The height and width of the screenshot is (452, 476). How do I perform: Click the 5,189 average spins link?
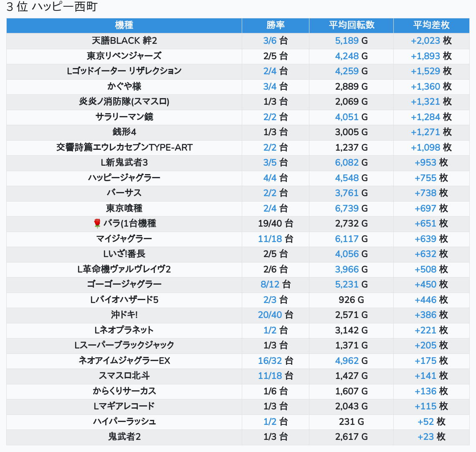pyautogui.click(x=347, y=40)
